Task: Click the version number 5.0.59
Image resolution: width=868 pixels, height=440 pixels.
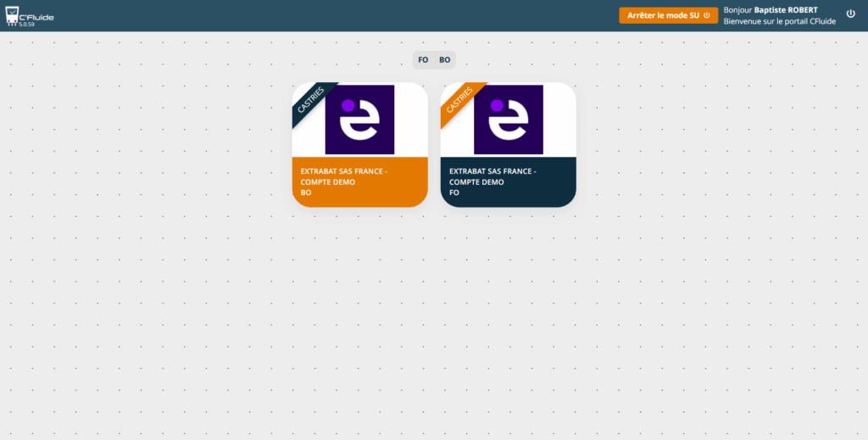Action: pos(26,25)
